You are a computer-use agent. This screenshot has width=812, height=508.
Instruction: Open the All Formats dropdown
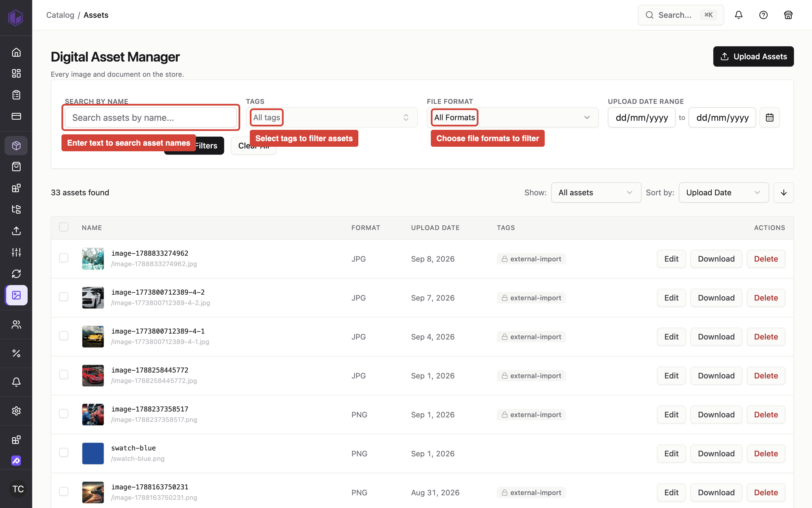tap(512, 117)
